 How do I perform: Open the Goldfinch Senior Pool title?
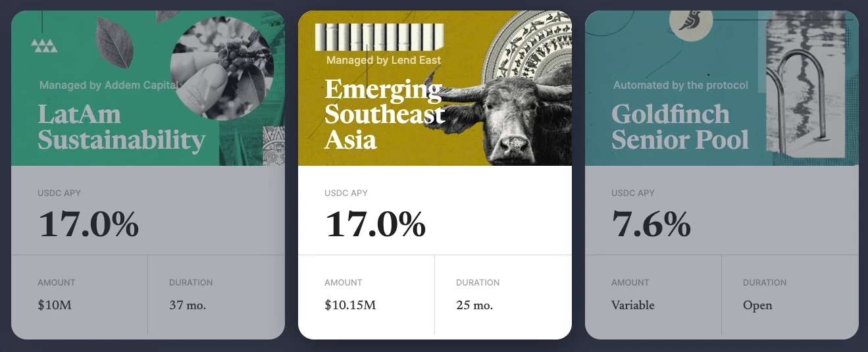coord(680,127)
